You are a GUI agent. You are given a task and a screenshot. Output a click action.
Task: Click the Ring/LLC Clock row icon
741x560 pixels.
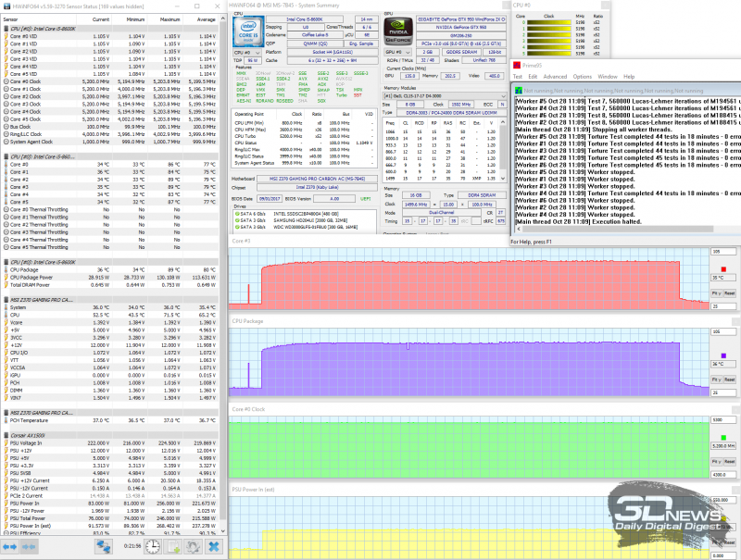tap(6, 134)
